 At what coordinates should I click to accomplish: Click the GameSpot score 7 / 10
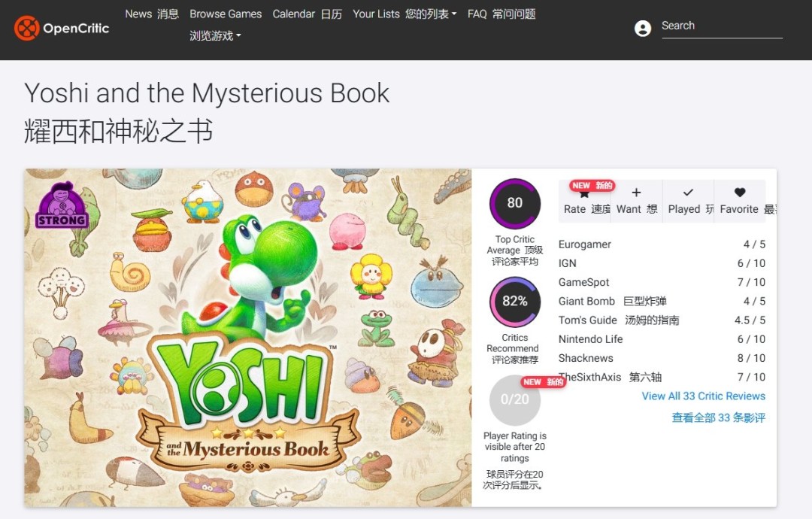pos(751,282)
